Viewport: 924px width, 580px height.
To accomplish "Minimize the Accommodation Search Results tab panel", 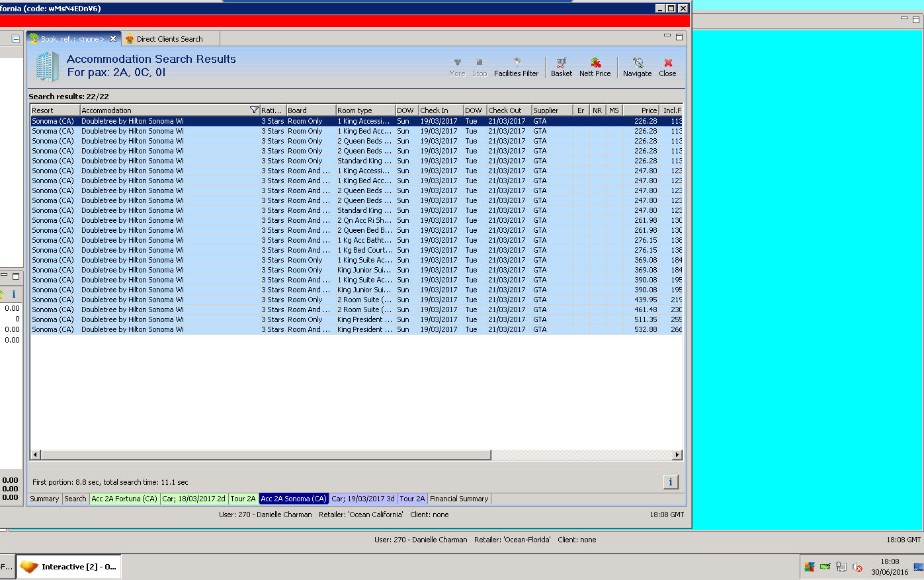I will [667, 36].
